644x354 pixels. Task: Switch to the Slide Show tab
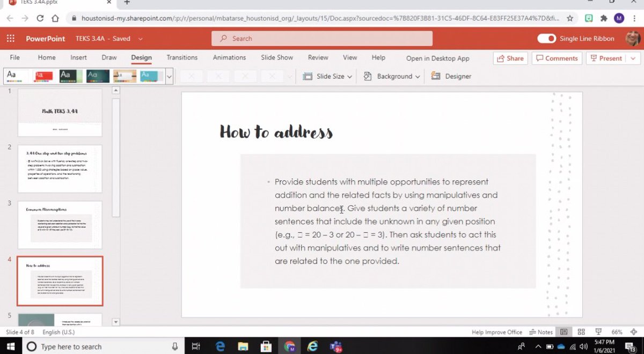pyautogui.click(x=277, y=57)
